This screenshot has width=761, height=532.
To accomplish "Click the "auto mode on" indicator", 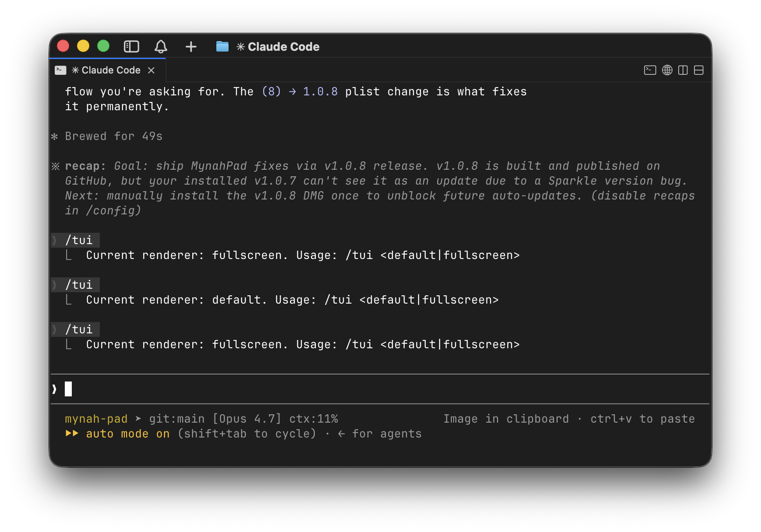I will pyautogui.click(x=127, y=434).
